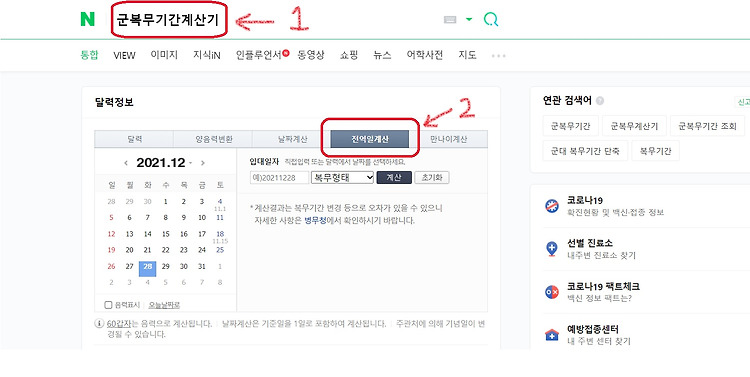Open the 2021.12 month dropdown
Viewport: 750px width, 377px height.
[190, 163]
